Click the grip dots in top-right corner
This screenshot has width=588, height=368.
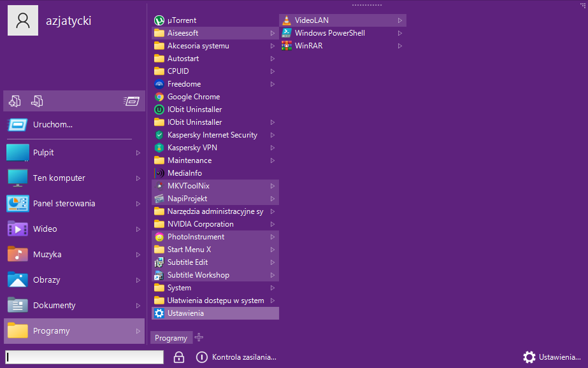(x=582, y=5)
